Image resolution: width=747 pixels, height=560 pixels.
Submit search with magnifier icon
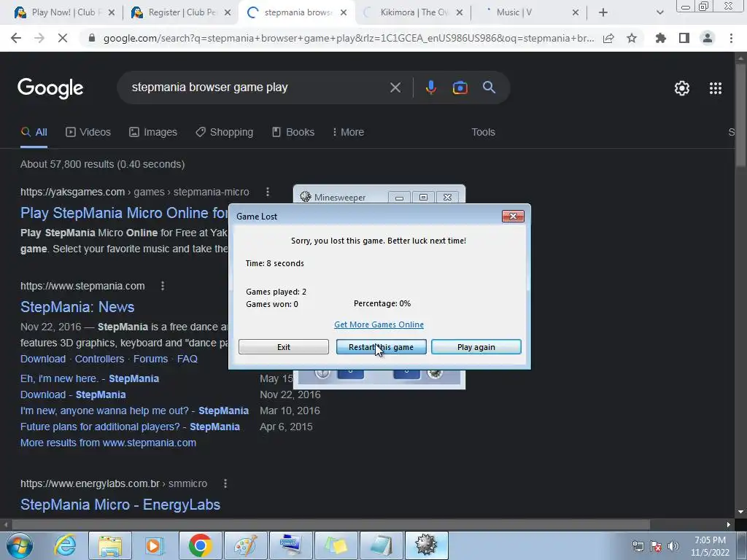pos(489,87)
